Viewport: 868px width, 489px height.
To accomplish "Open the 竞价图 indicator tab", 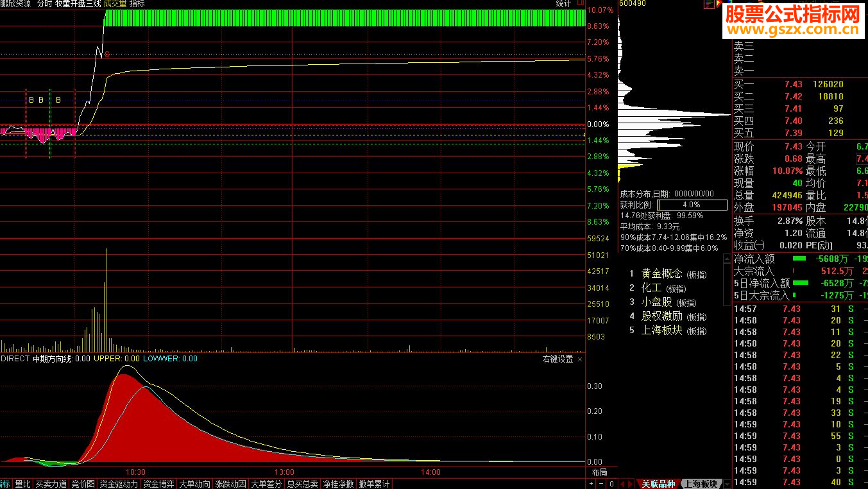I will pos(83,484).
